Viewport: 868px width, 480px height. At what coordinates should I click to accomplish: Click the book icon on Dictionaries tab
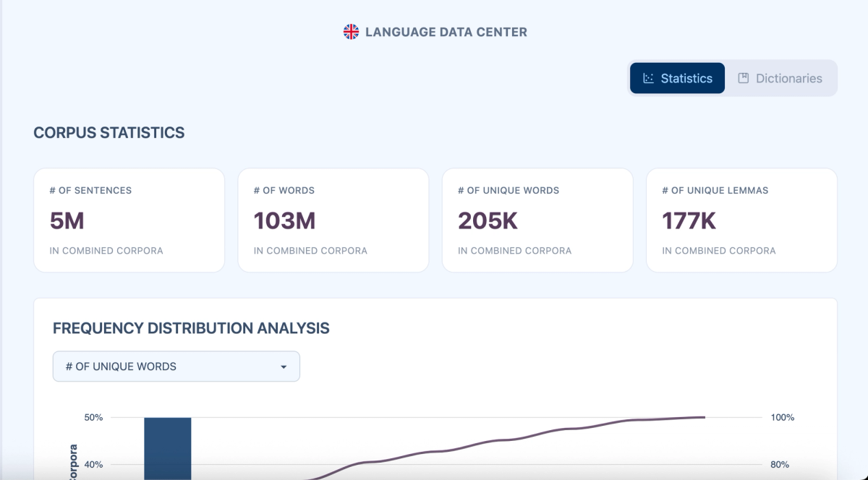click(x=743, y=78)
